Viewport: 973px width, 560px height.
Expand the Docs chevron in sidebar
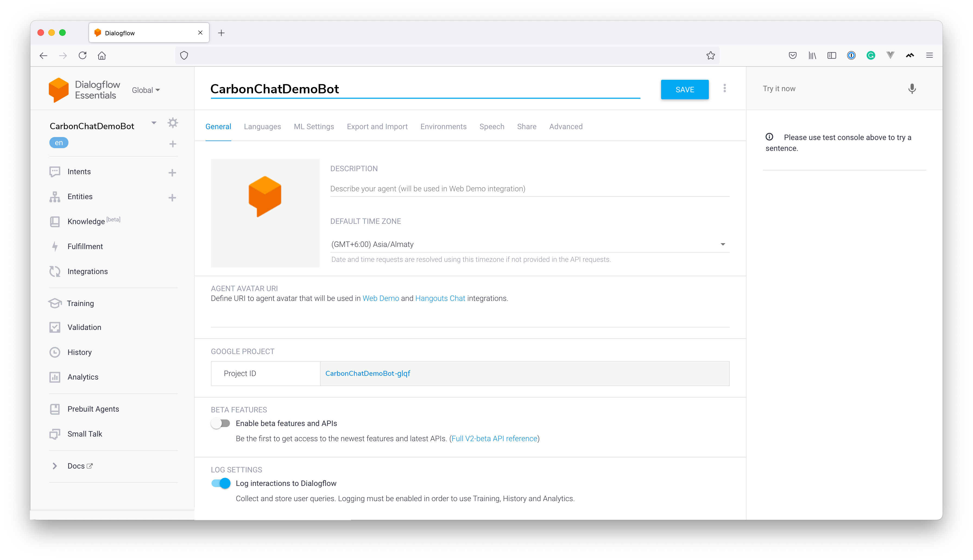click(55, 466)
